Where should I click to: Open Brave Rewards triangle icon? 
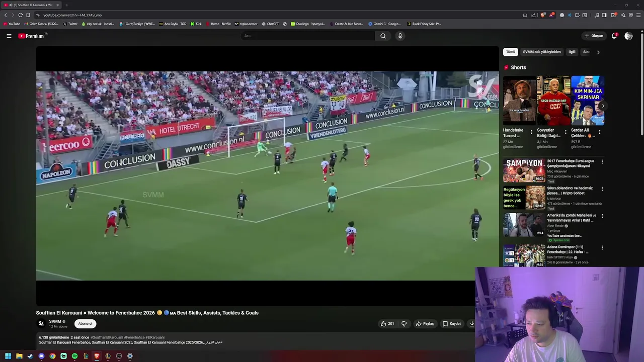click(552, 15)
